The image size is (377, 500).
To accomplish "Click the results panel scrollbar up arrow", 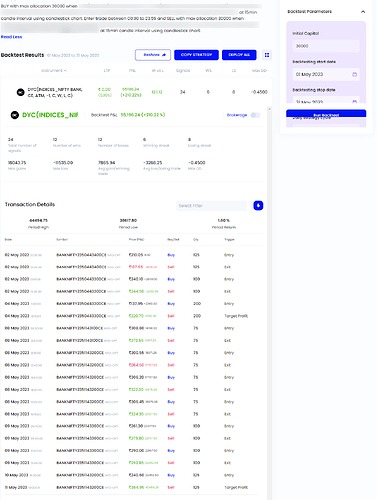I will (269, 109).
